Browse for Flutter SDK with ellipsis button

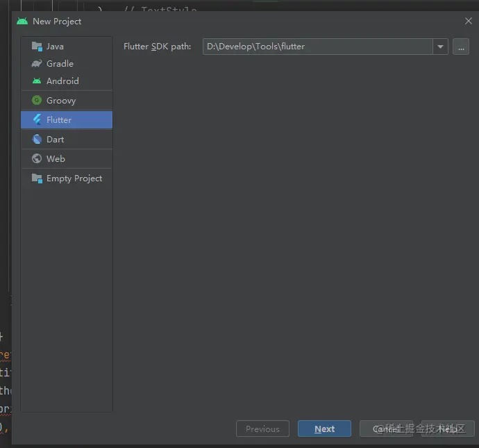coord(461,47)
